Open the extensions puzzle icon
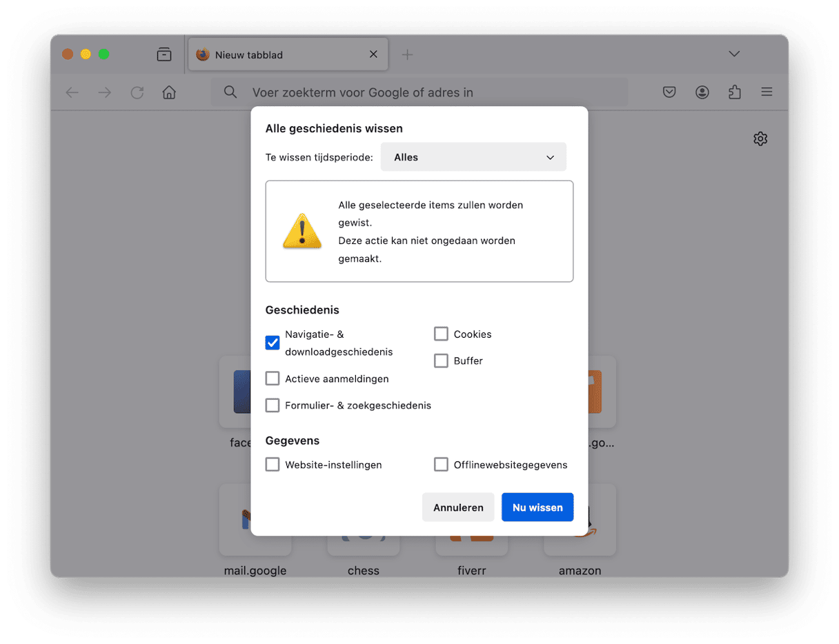 point(735,92)
